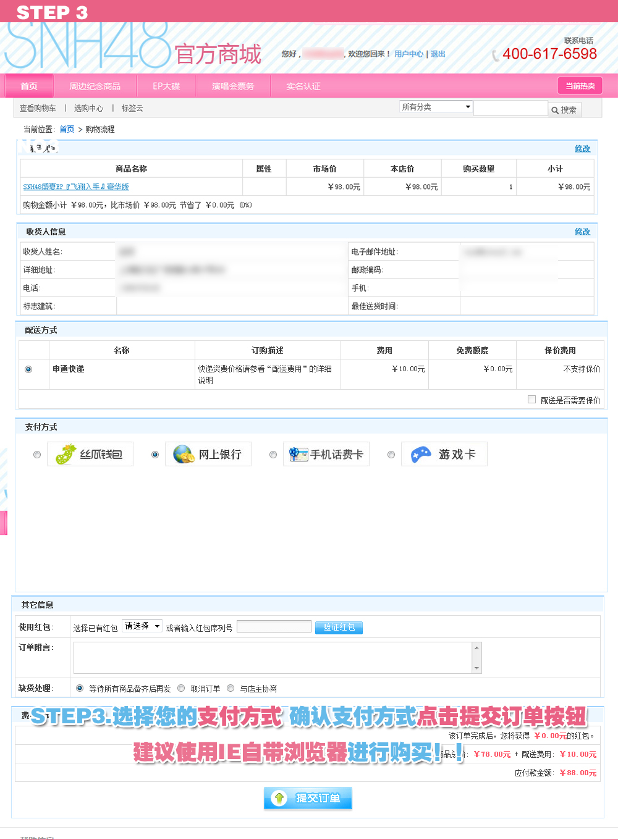618x840 pixels.
Task: Click the 网上银行 globe icon
Action: coord(184,454)
